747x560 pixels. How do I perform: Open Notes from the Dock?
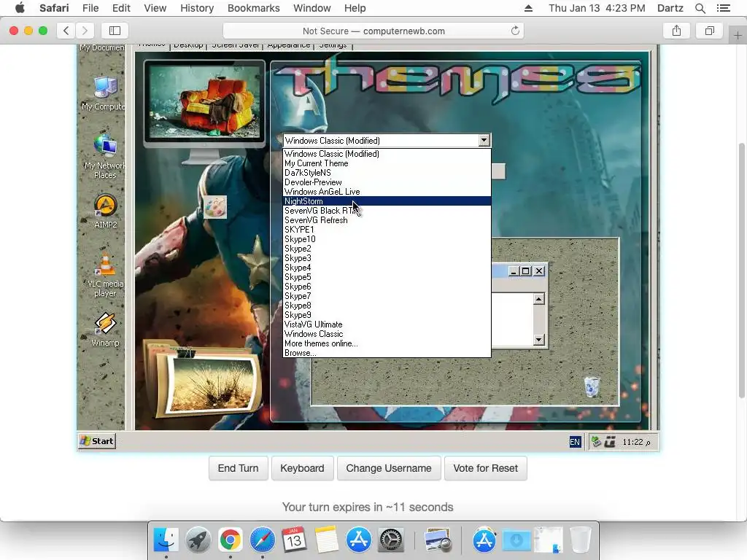coord(326,540)
